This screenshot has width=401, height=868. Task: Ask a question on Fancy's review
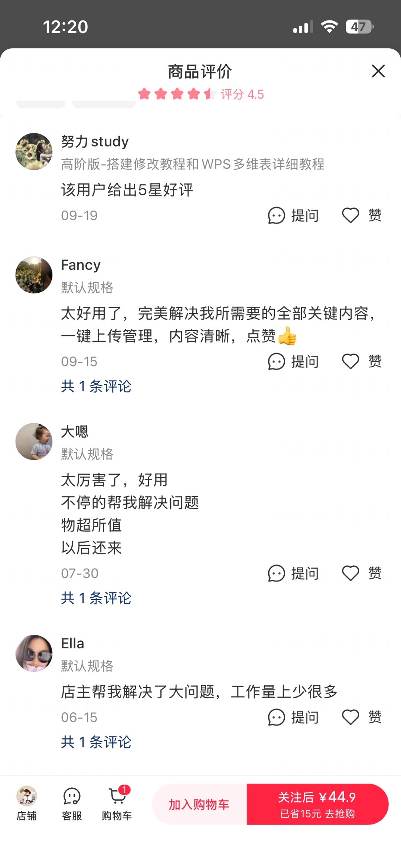point(276,361)
